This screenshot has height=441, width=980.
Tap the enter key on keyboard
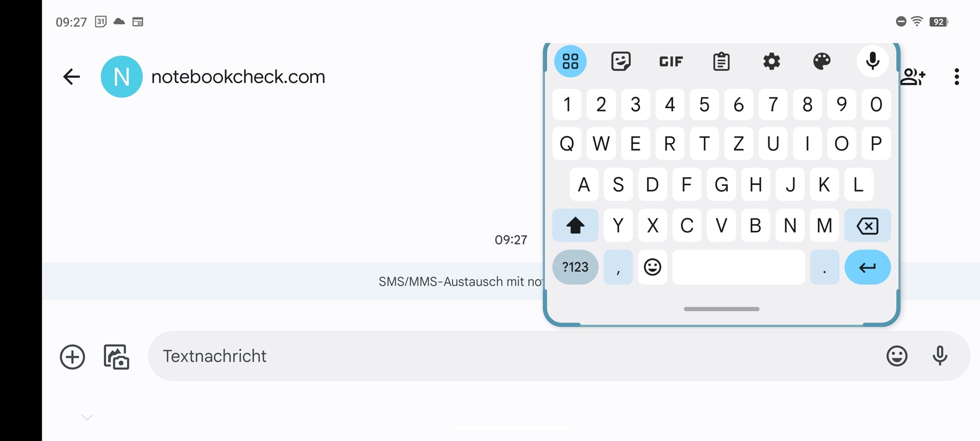867,267
